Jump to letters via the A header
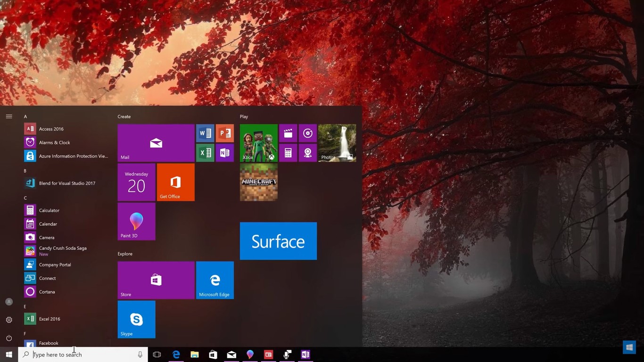Screen dimensions: 644x362 (x=25, y=116)
